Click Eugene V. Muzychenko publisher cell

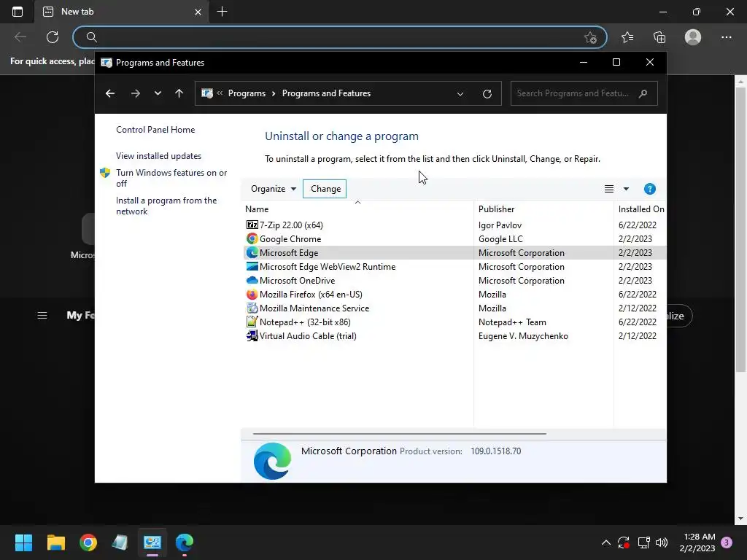tap(523, 335)
